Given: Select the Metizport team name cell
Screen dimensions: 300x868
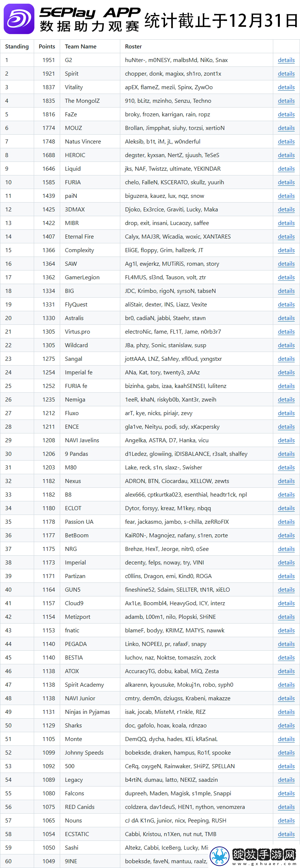Looking at the screenshot, I should coord(90,617).
